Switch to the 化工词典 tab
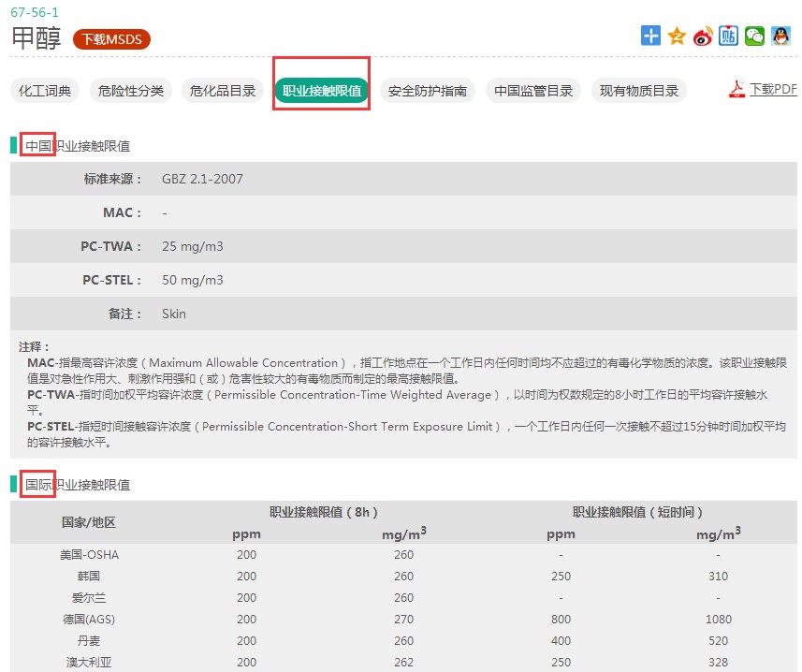This screenshot has width=802, height=672. [45, 91]
